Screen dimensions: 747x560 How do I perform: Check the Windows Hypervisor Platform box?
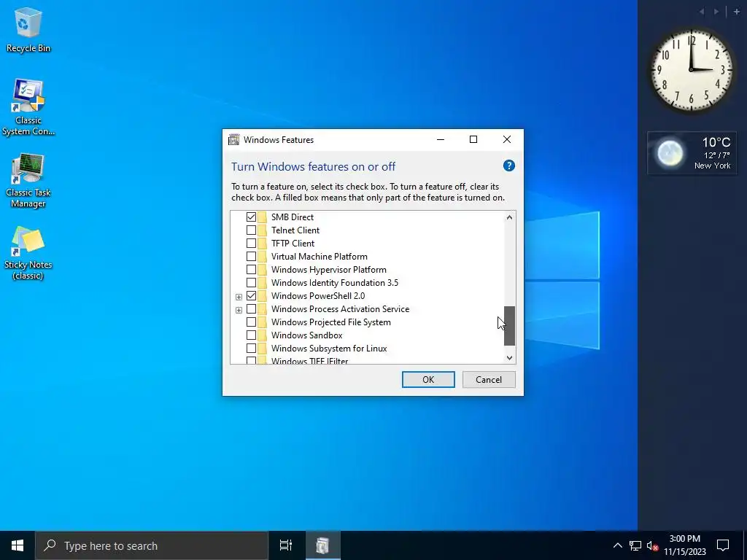[x=251, y=270]
